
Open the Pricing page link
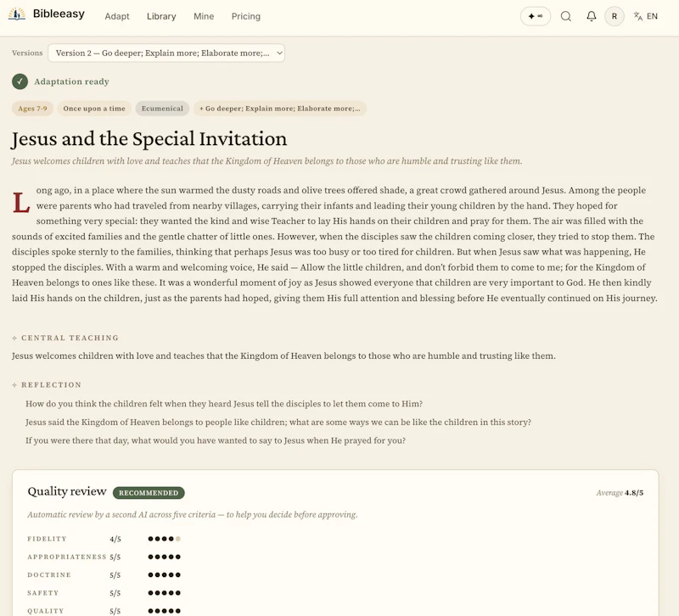(245, 16)
